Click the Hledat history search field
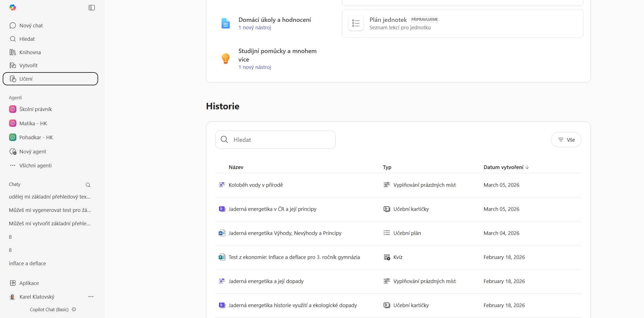644x318 pixels. click(275, 140)
